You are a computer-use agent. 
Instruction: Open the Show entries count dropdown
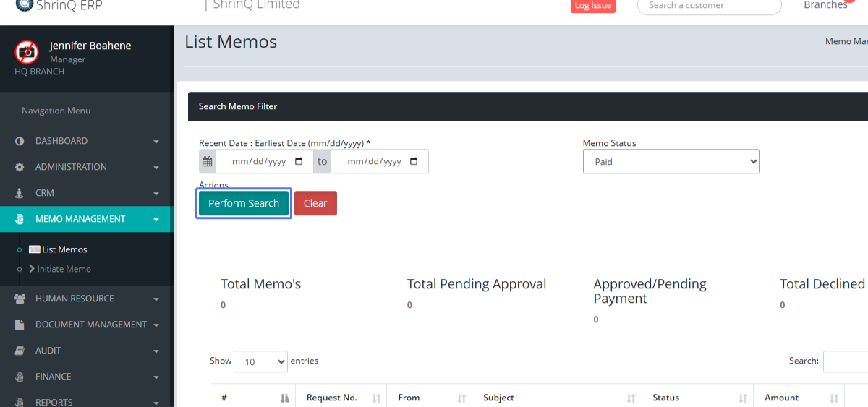click(x=260, y=361)
